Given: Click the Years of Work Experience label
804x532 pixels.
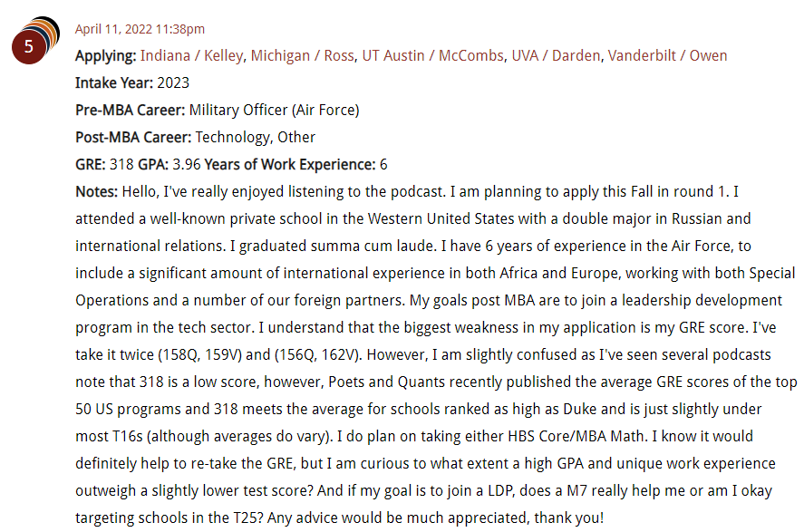Looking at the screenshot, I should point(290,164).
